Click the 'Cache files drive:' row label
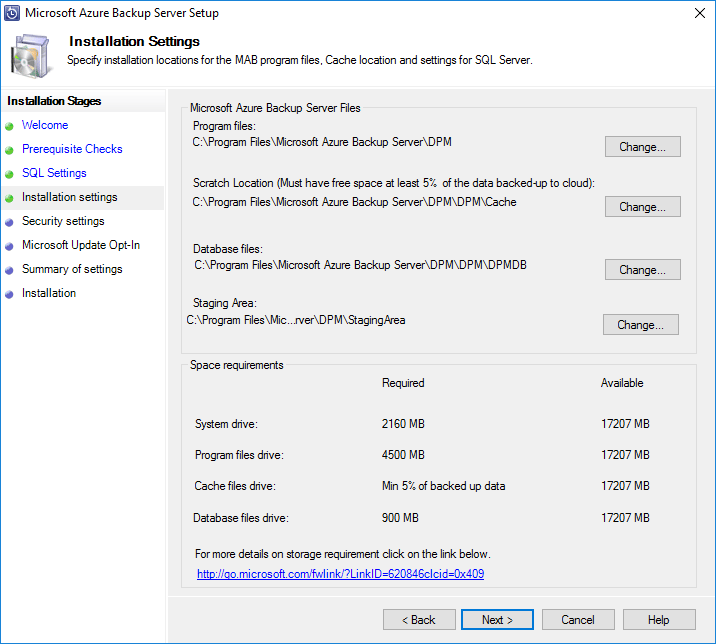This screenshot has width=716, height=644. pyautogui.click(x=235, y=486)
